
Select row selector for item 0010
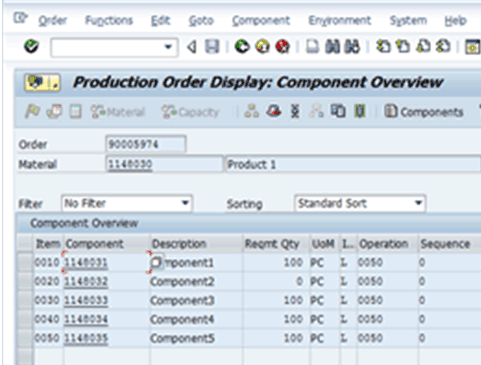(x=25, y=263)
